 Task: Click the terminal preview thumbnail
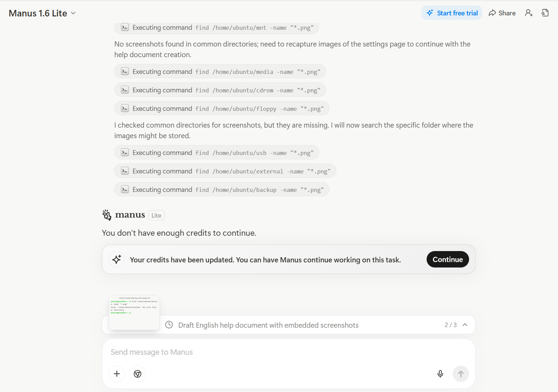coord(134,312)
